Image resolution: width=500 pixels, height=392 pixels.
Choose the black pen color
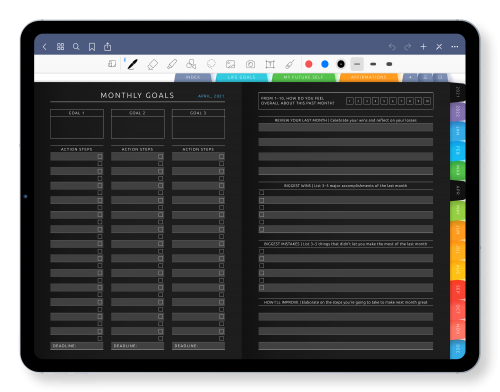341,64
